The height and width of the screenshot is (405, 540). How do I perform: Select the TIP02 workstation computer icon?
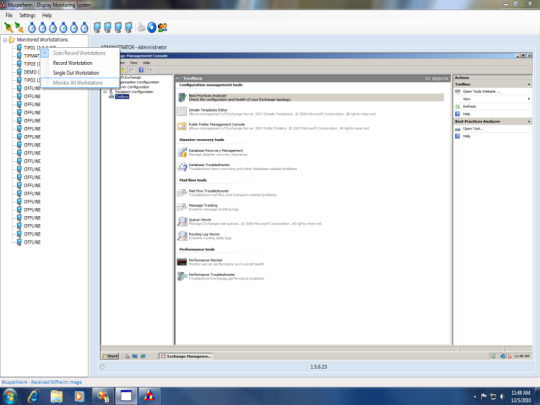pyautogui.click(x=20, y=80)
